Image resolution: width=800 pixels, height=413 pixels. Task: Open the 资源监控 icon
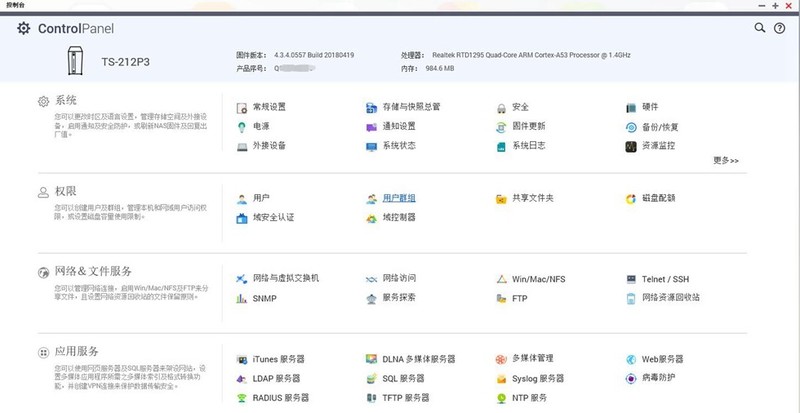click(631, 147)
